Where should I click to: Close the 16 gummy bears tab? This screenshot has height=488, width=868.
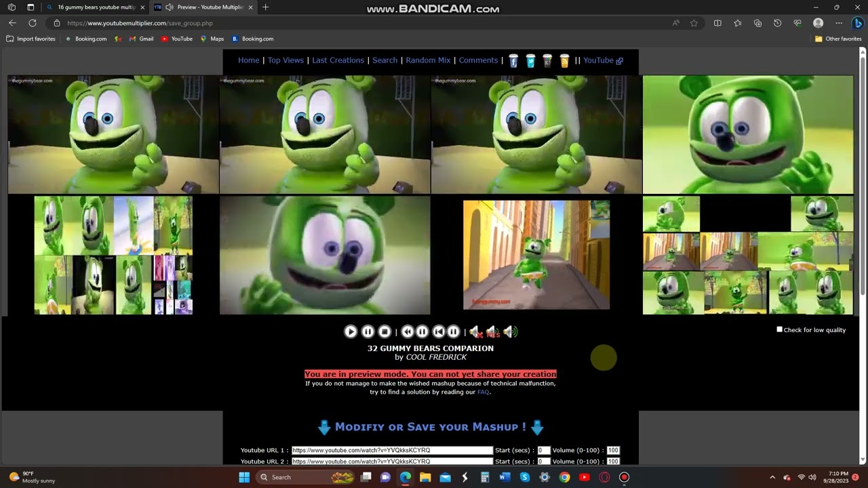tap(142, 7)
